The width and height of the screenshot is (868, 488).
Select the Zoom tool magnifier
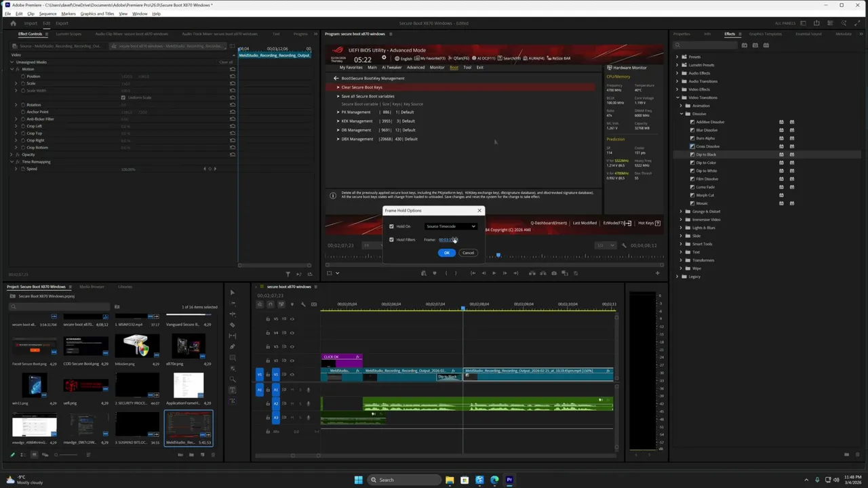coord(232,379)
